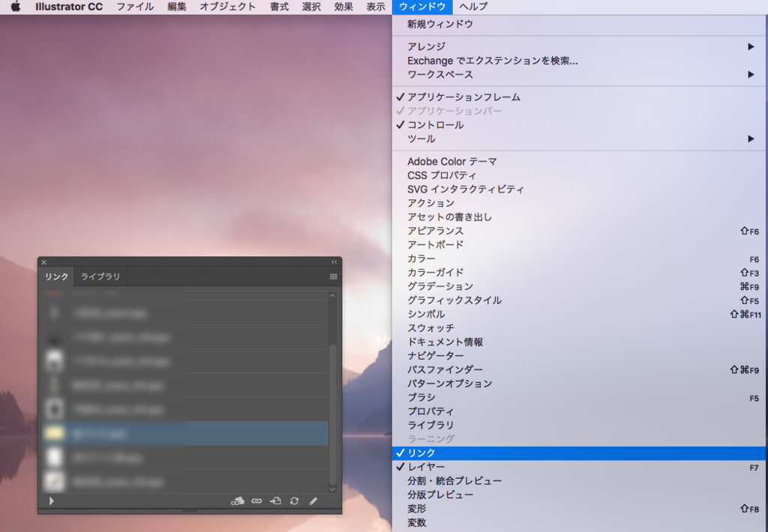Toggle the リンク panel in Window menu
Screen dimensions: 768x532
coord(580,453)
